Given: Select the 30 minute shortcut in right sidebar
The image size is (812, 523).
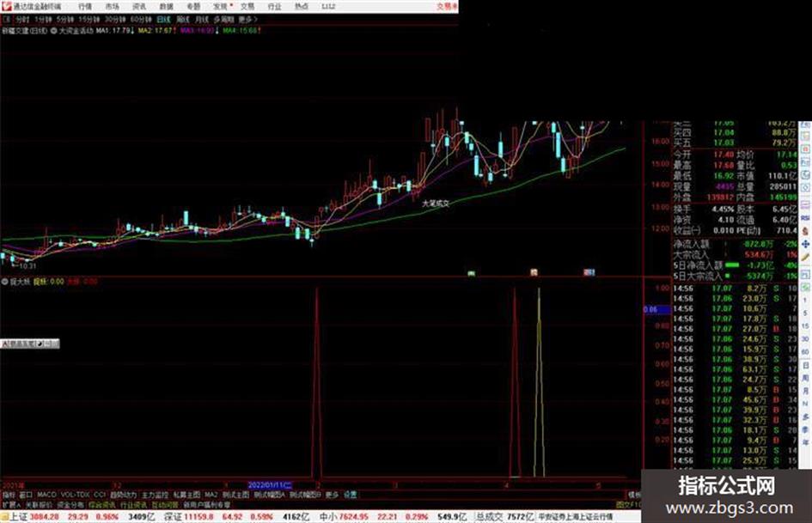Looking at the screenshot, I should tap(805, 339).
